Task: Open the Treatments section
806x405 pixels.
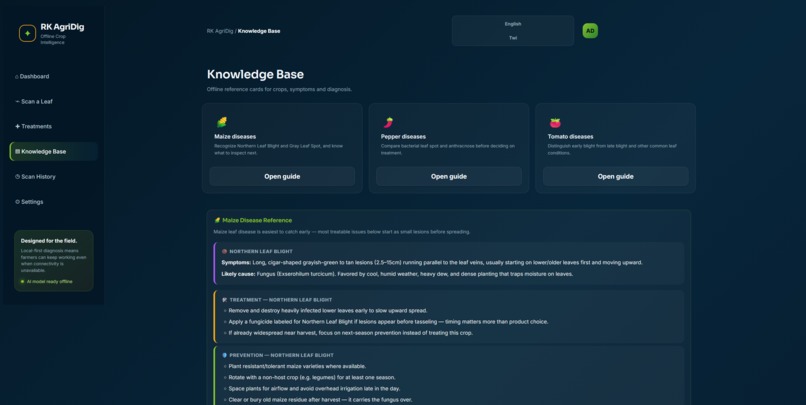Action: (53, 126)
